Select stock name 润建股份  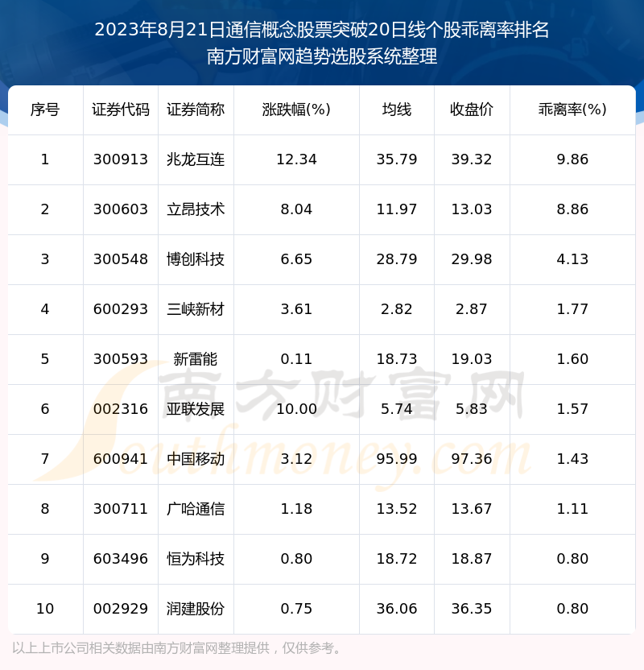pos(196,610)
